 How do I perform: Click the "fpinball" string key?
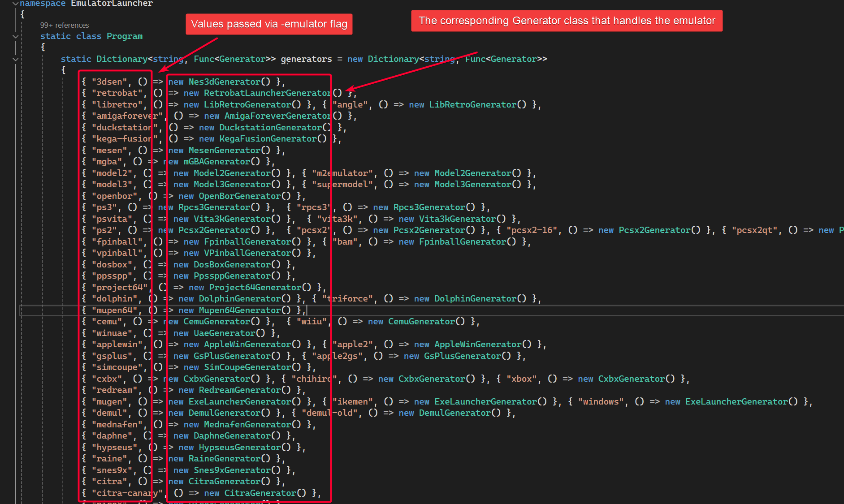(117, 242)
